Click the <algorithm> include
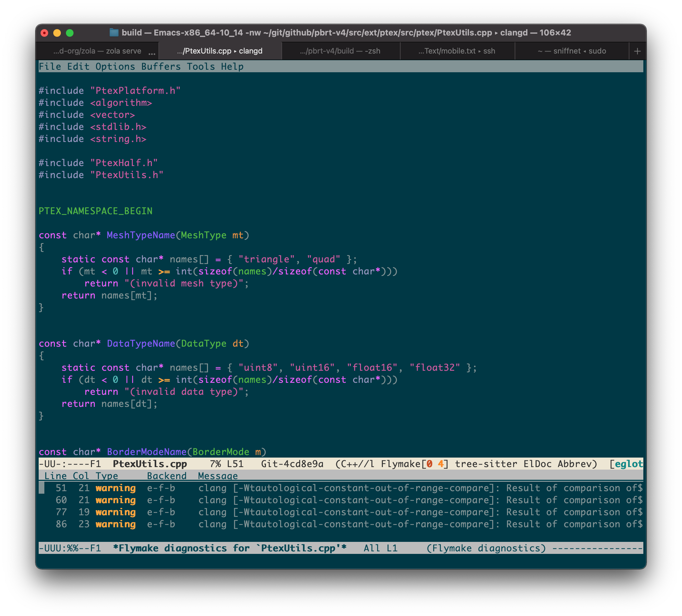Screen dimensions: 682x616 [121, 102]
